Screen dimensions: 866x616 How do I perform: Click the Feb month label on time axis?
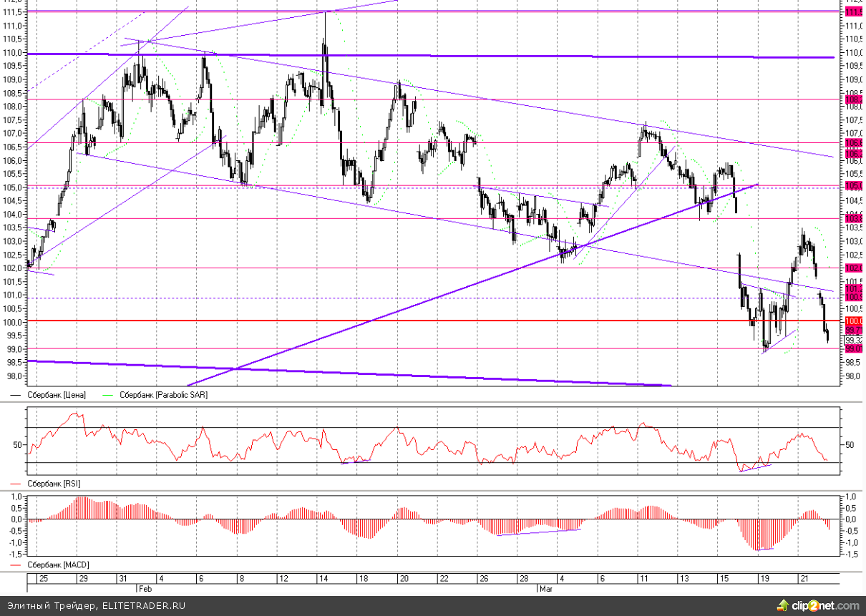144,588
